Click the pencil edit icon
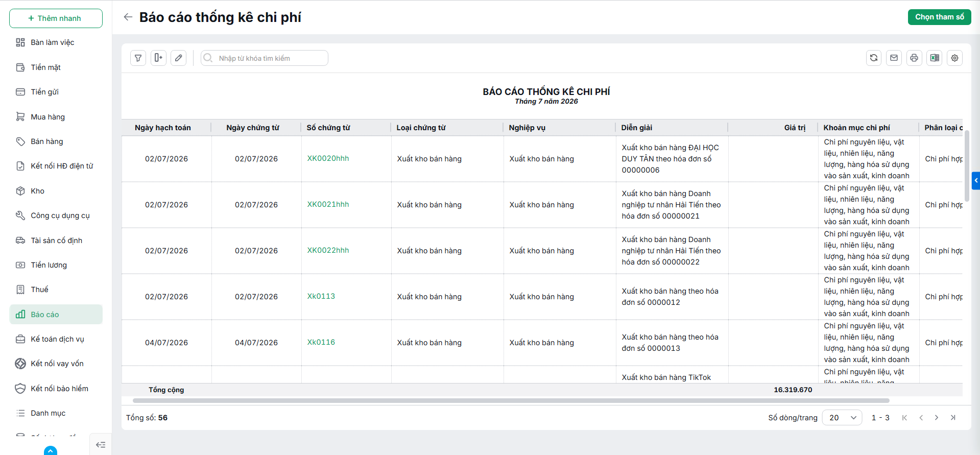980x455 pixels. [x=178, y=58]
